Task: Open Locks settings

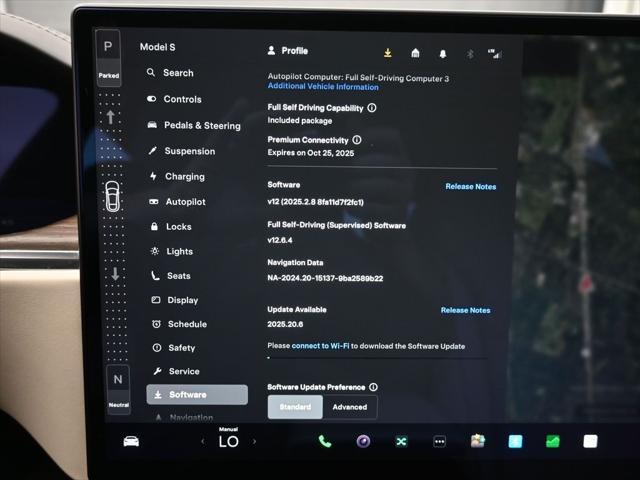Action: click(x=171, y=227)
